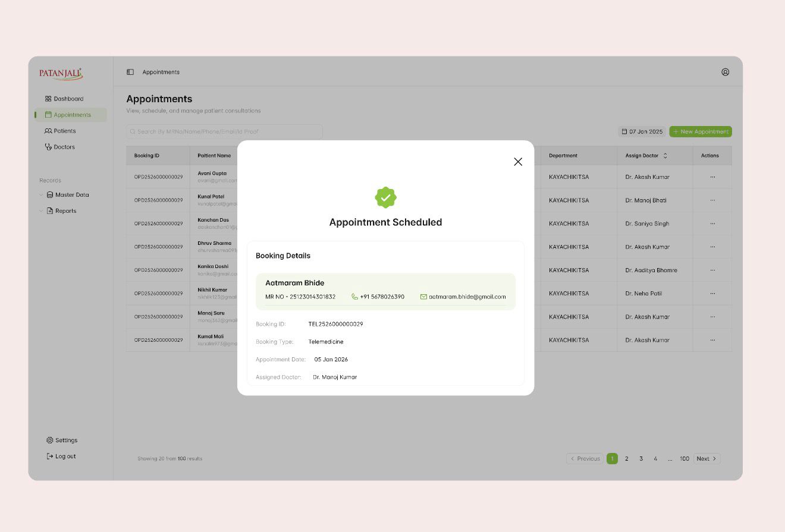Click the Master Data database icon
Viewport: 785px width, 532px height.
pyautogui.click(x=50, y=195)
